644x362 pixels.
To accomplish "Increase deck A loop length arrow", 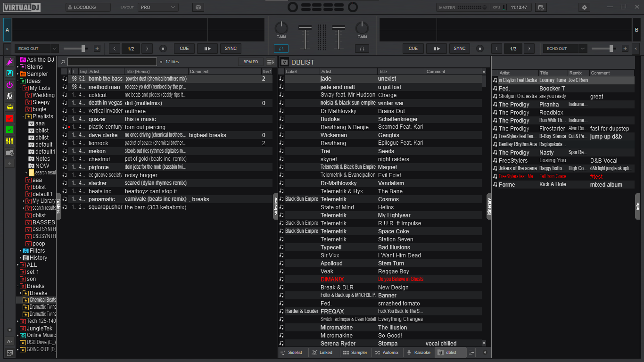I will click(x=147, y=49).
